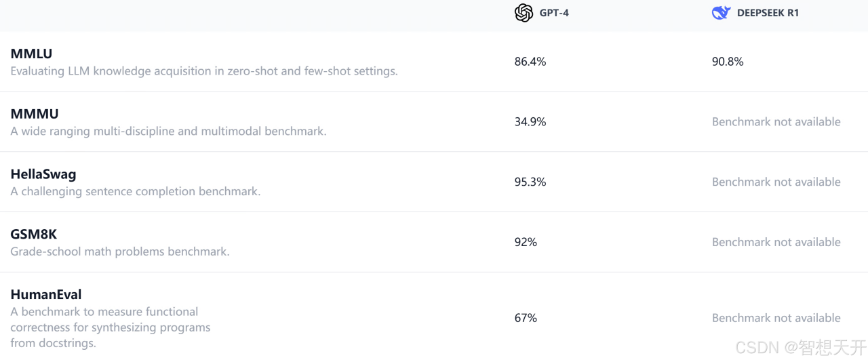Click GPT-4's 34.9% MMMU score
The width and height of the screenshot is (868, 362).
coord(530,122)
